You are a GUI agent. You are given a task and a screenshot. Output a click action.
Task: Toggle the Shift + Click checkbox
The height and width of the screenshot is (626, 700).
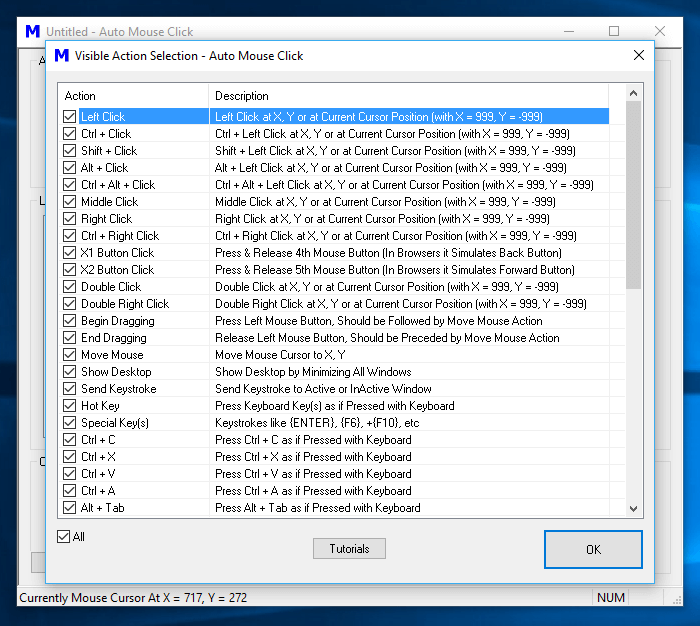[x=69, y=150]
